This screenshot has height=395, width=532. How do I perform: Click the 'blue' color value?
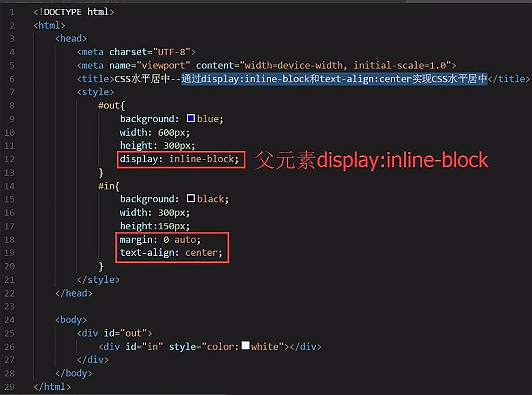click(208, 119)
